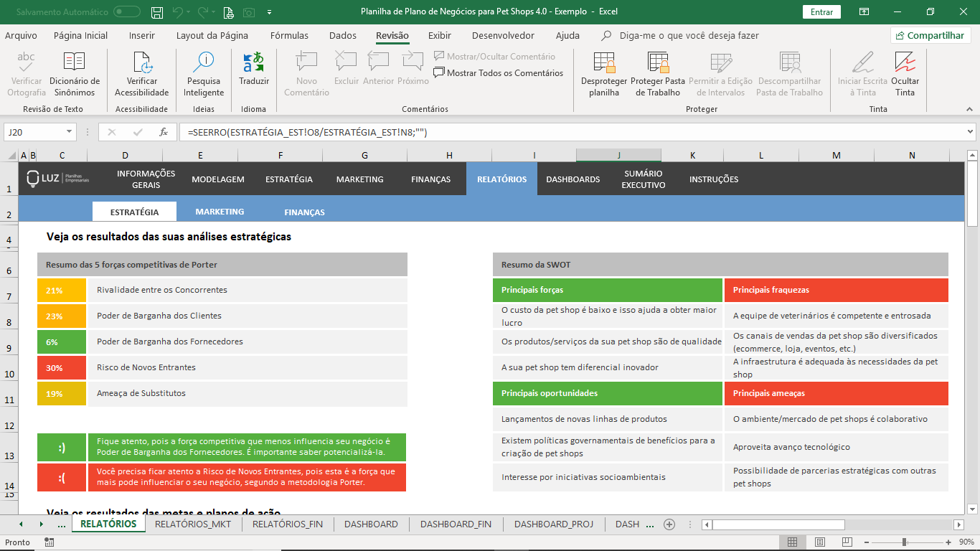Switch to Page Break Preview view
980x551 pixels.
(847, 542)
